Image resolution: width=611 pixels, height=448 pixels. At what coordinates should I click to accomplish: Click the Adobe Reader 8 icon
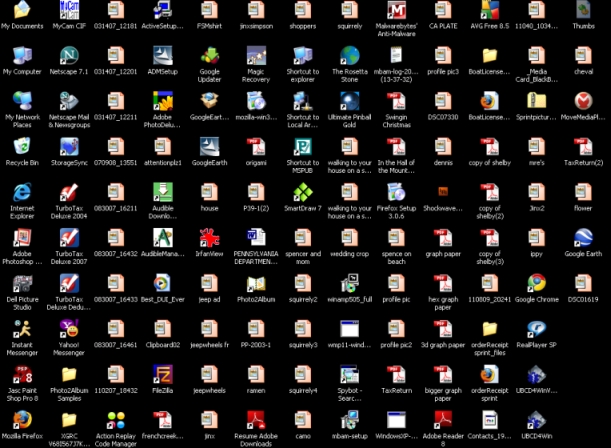click(443, 420)
